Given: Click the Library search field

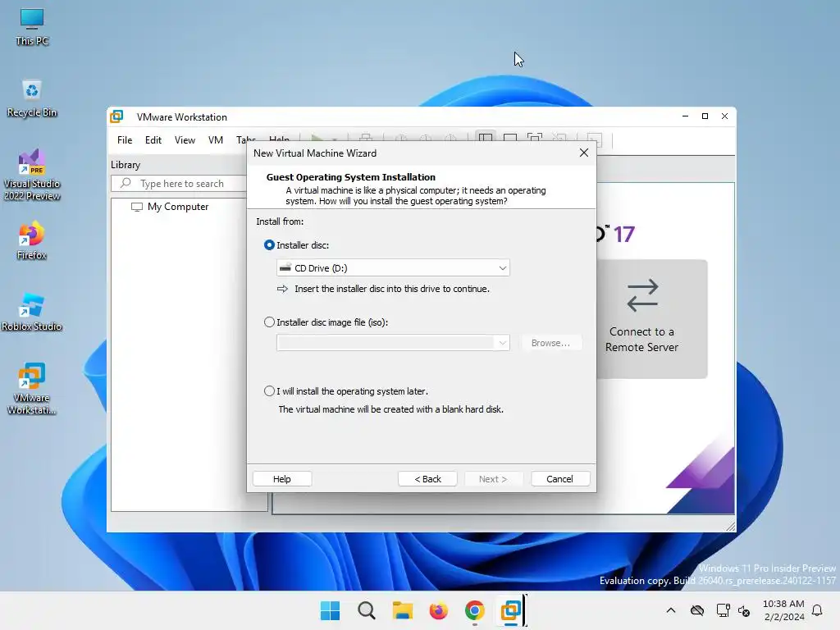Looking at the screenshot, I should click(x=180, y=183).
